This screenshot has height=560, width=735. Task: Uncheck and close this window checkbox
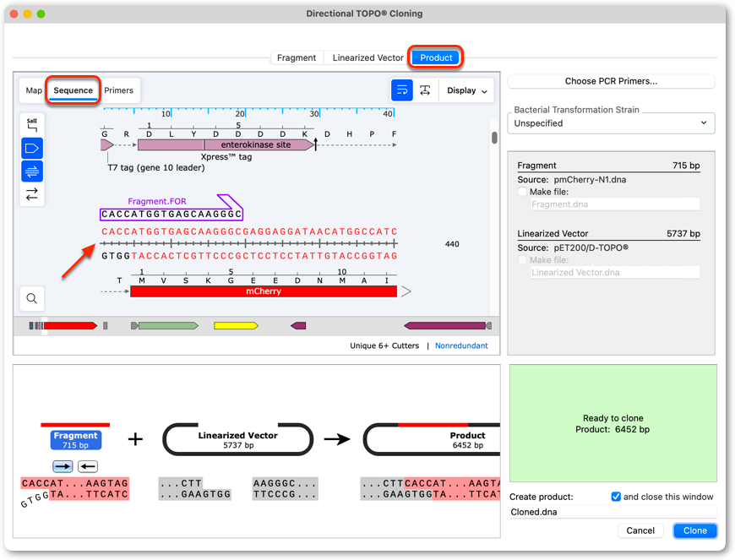pyautogui.click(x=616, y=497)
